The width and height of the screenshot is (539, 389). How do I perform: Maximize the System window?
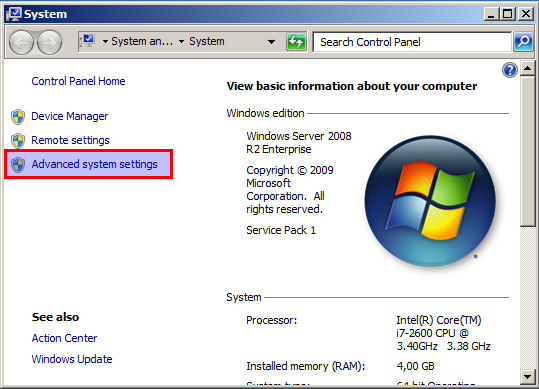click(507, 14)
